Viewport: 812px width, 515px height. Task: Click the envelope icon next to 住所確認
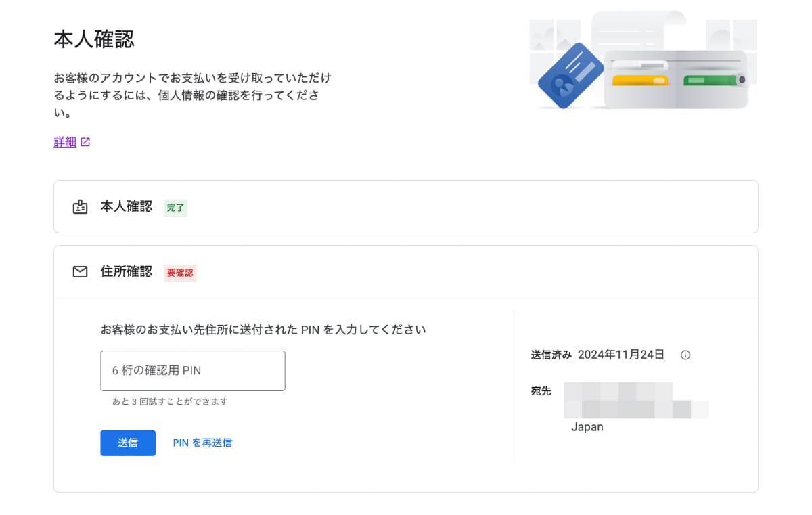[x=80, y=271]
